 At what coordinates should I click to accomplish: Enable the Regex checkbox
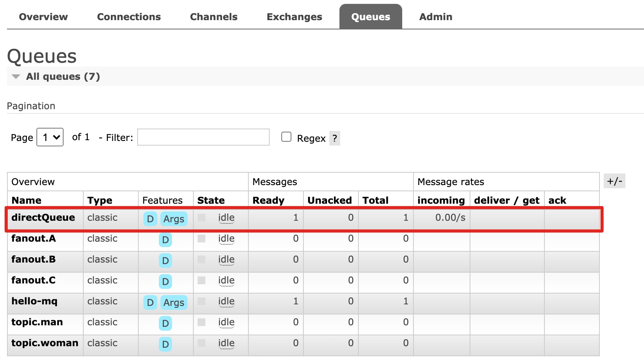pyautogui.click(x=286, y=137)
